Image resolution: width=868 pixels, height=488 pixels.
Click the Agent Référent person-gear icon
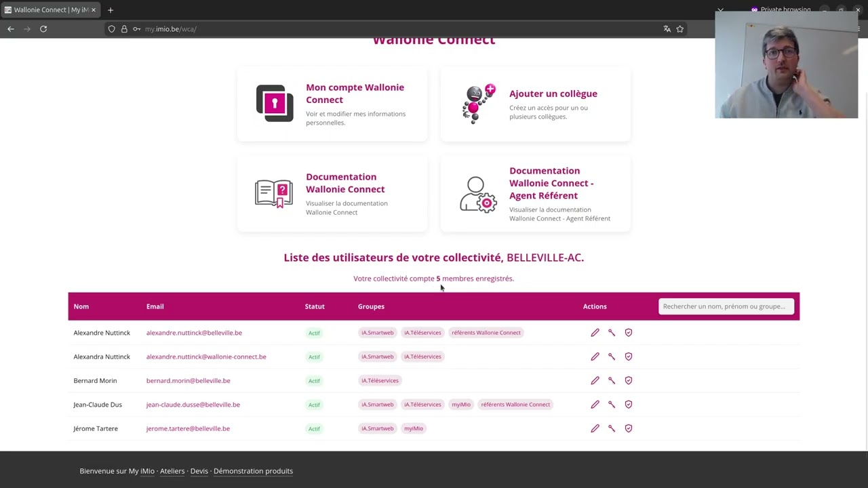[478, 195]
